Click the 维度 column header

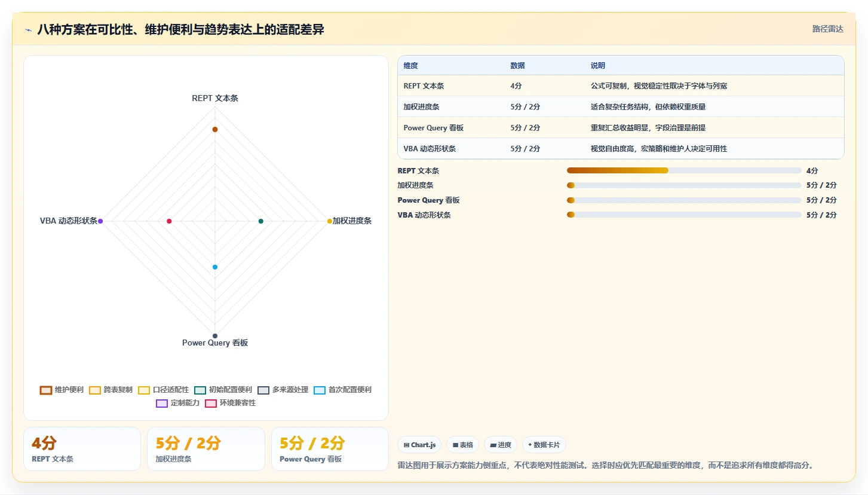pyautogui.click(x=411, y=66)
